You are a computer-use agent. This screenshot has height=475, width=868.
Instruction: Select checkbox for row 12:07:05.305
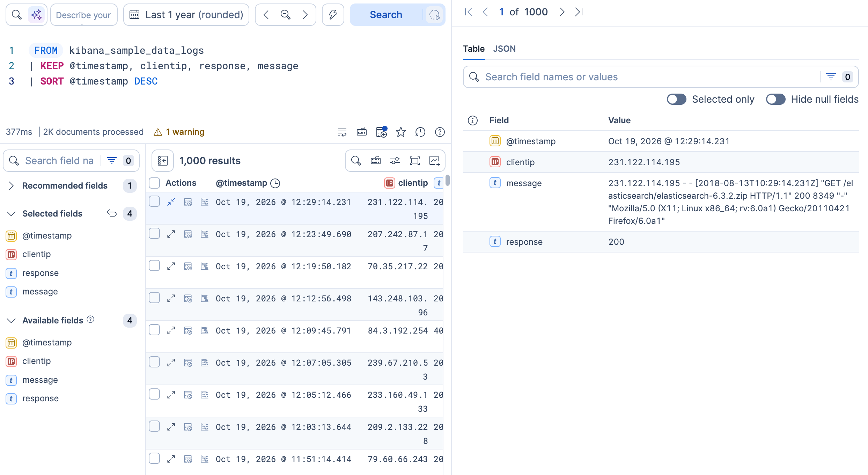tap(154, 362)
